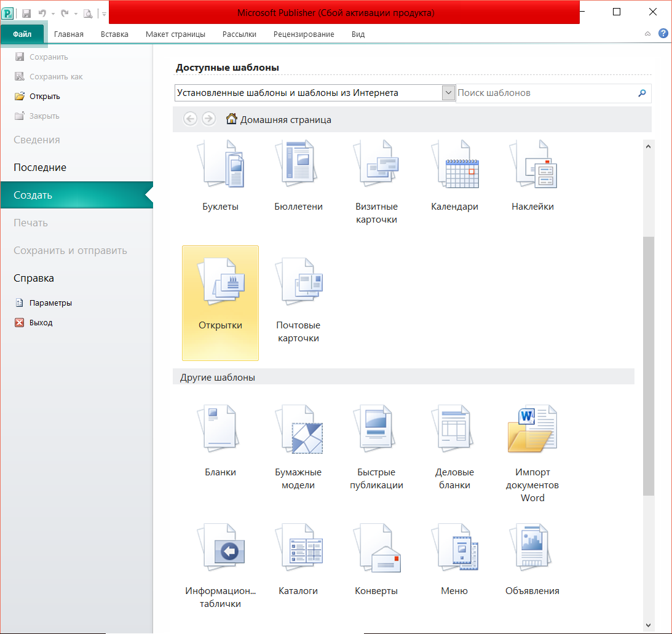Go back with the left arrow button

click(190, 119)
